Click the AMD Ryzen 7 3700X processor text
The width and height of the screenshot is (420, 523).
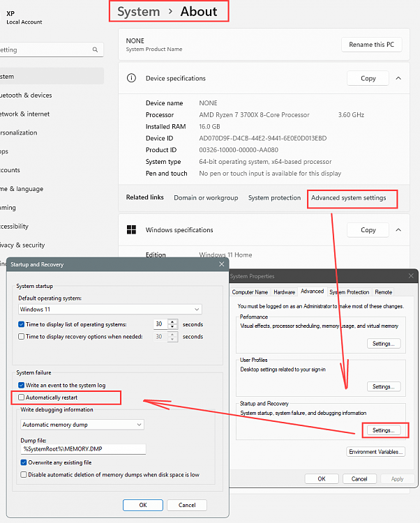pyautogui.click(x=254, y=115)
